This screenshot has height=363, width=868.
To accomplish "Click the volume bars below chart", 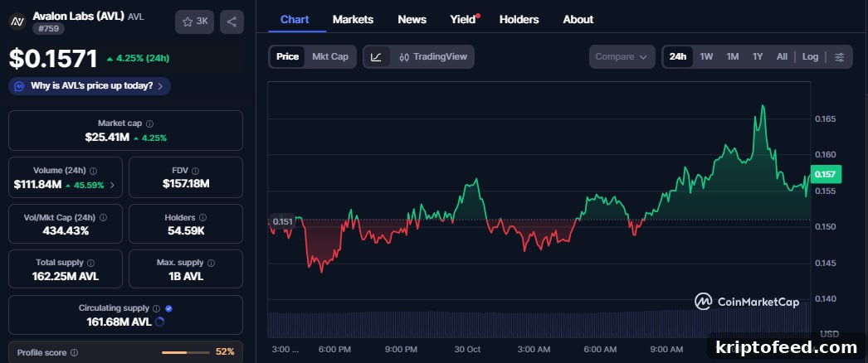I will point(539,324).
